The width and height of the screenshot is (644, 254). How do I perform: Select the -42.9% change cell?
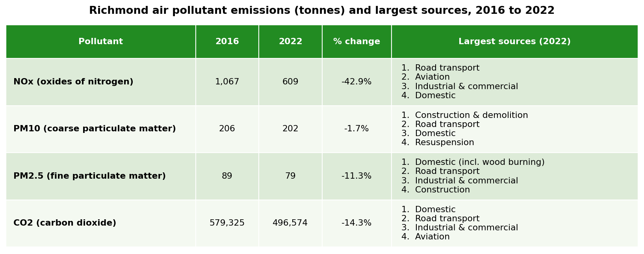[357, 82]
